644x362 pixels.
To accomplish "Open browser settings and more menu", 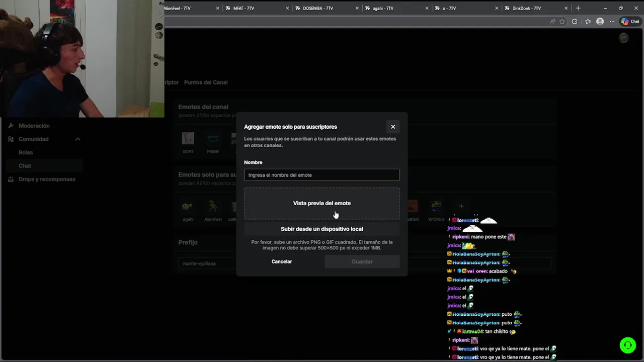I will (x=612, y=22).
